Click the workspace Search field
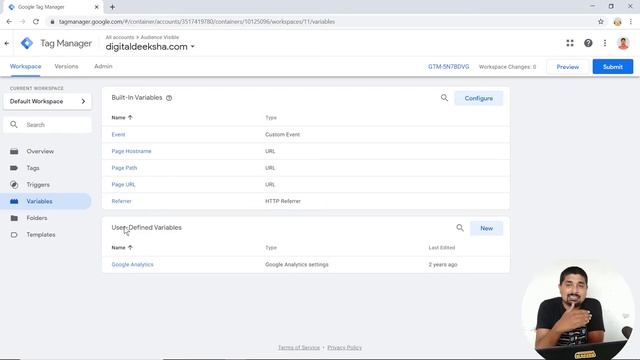640x360 pixels. [x=47, y=125]
